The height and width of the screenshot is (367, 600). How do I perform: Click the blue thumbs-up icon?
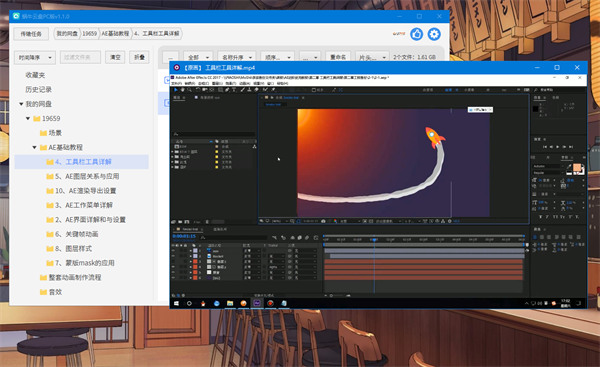[416, 34]
